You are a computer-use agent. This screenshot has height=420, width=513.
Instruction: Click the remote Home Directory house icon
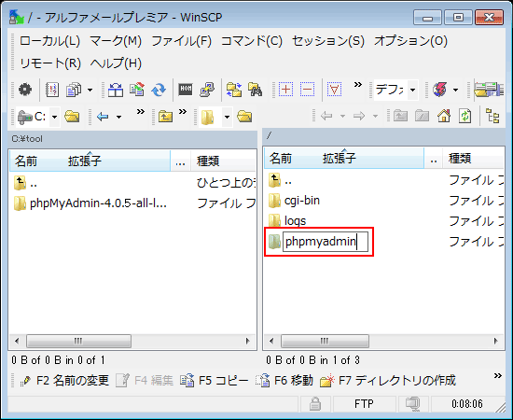click(x=444, y=116)
